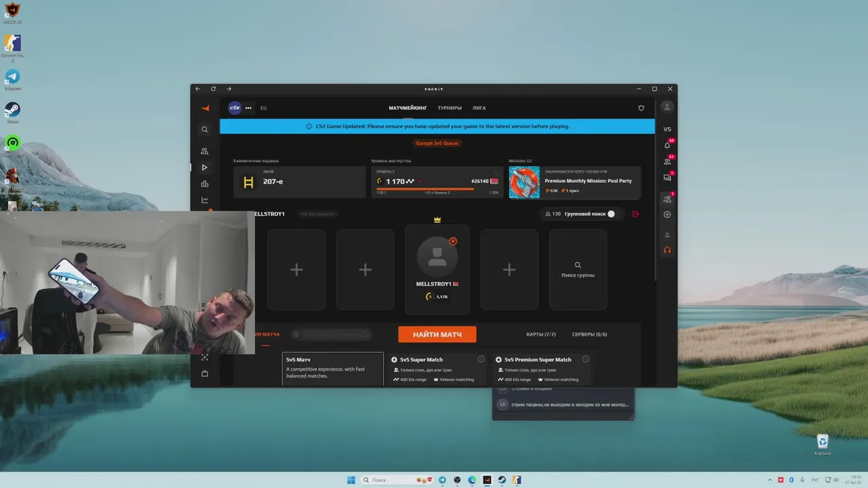Switch to the ТУРНИРЫ tab
Screen dimensions: 868x488
(450, 108)
